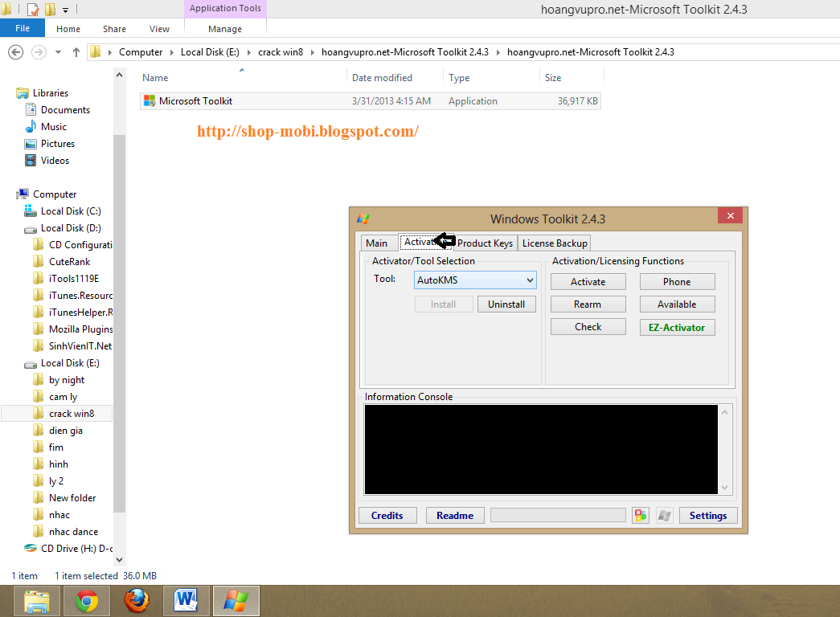Go up one folder level

(76, 52)
